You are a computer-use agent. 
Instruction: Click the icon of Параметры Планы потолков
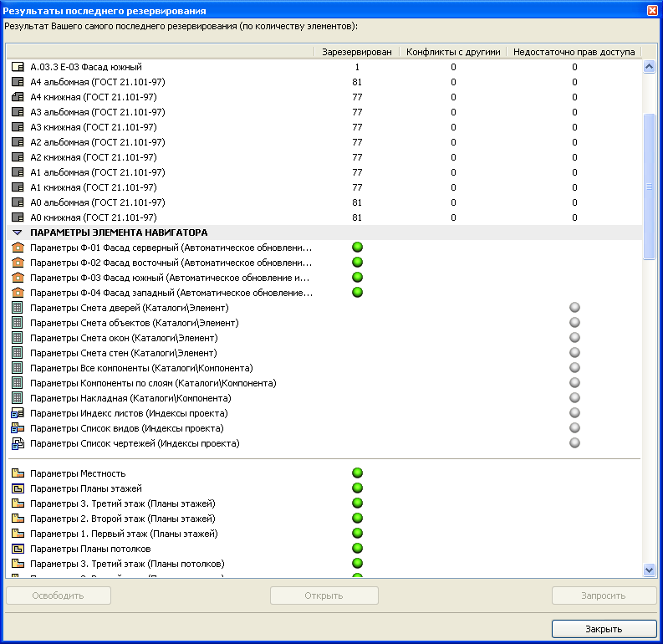[18, 549]
